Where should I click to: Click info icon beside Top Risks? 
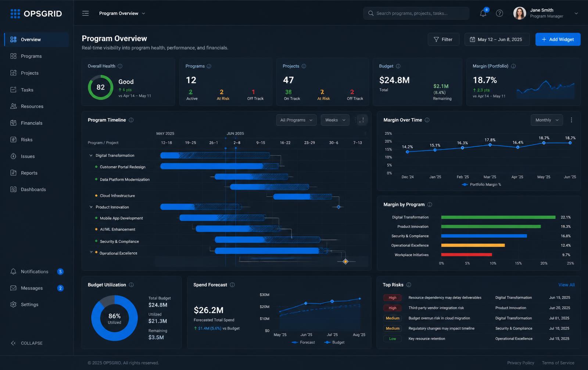click(409, 285)
